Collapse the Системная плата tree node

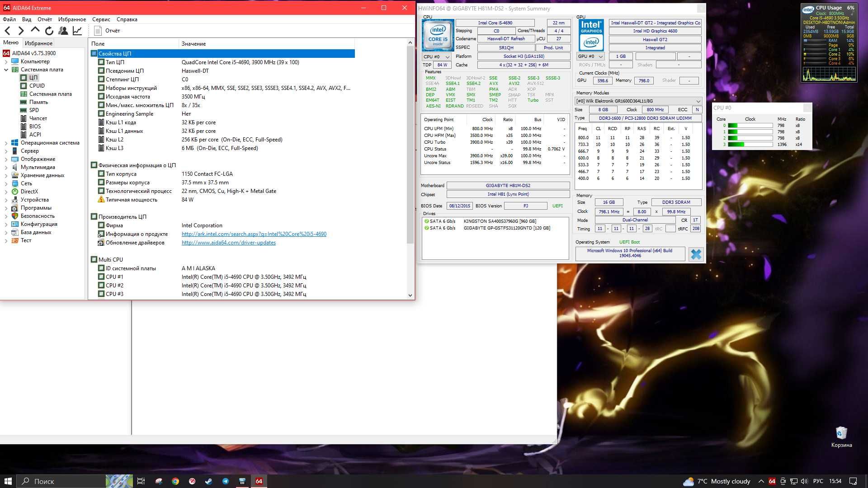pyautogui.click(x=6, y=70)
